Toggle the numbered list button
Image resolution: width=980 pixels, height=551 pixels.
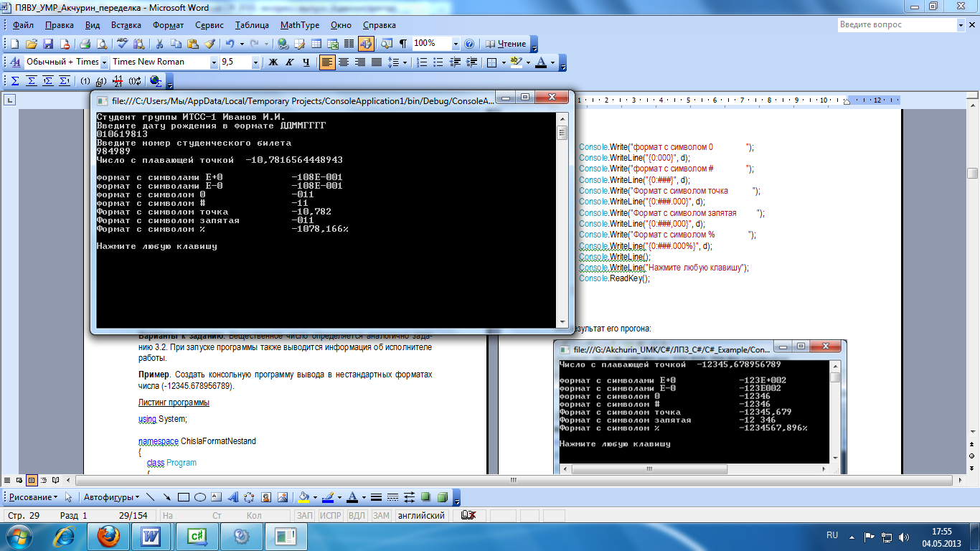pos(421,62)
